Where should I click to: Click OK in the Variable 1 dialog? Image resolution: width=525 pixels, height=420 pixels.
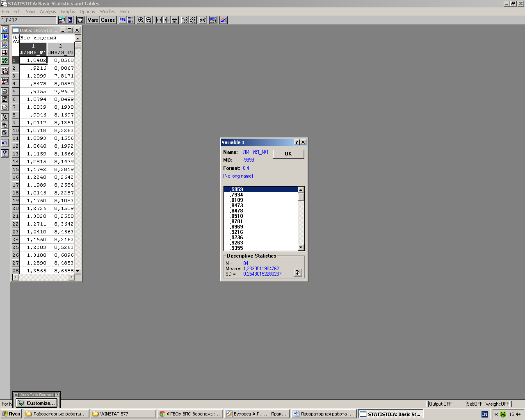click(x=288, y=154)
